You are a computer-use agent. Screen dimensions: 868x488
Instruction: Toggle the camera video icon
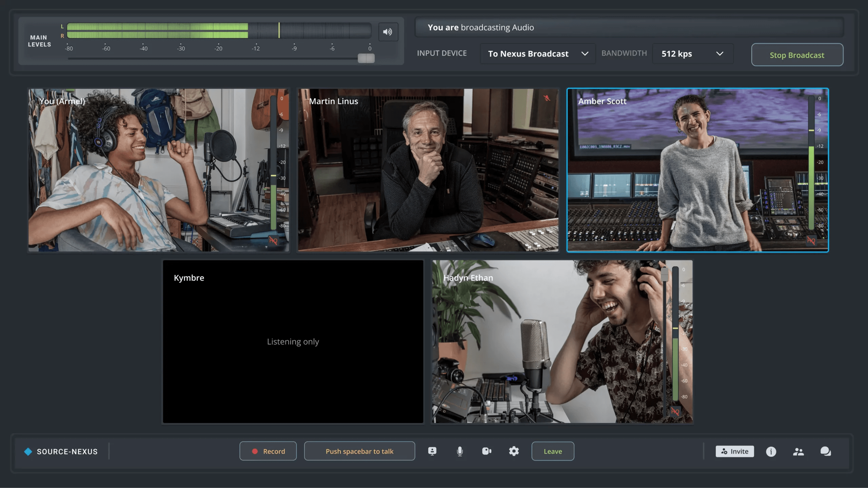(x=487, y=451)
